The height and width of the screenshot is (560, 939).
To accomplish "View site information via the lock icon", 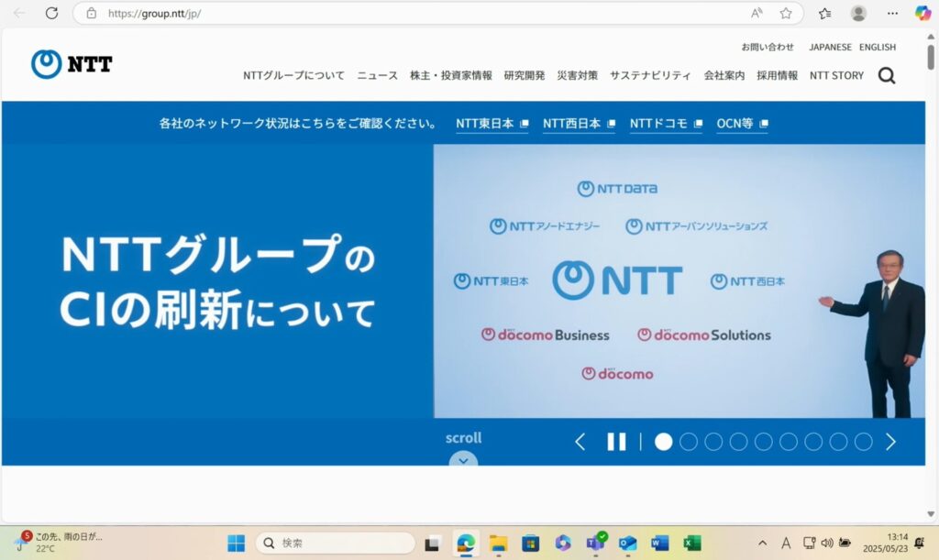I will (x=91, y=13).
